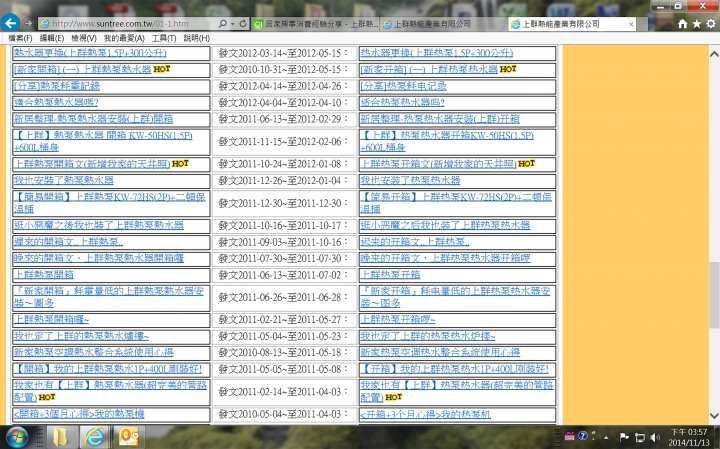Open link 晚來的開箱文,上群熱泵熱水器開箱囉
The height and width of the screenshot is (449, 720).
[99, 258]
